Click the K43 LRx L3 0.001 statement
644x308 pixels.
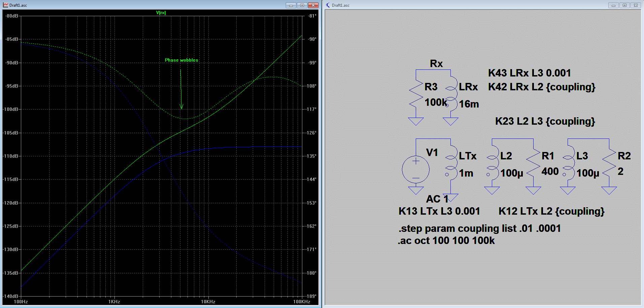(529, 73)
